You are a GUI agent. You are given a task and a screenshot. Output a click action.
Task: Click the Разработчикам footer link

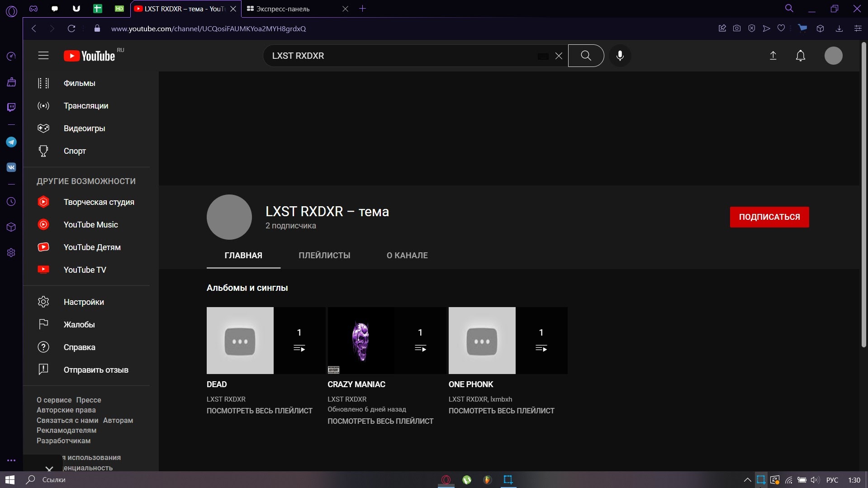63,441
